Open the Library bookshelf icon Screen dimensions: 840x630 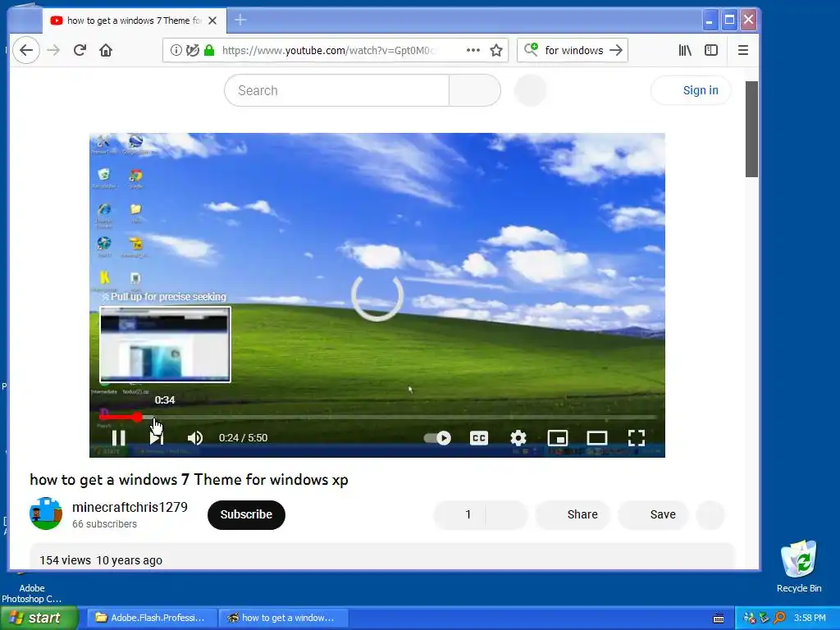[x=685, y=50]
